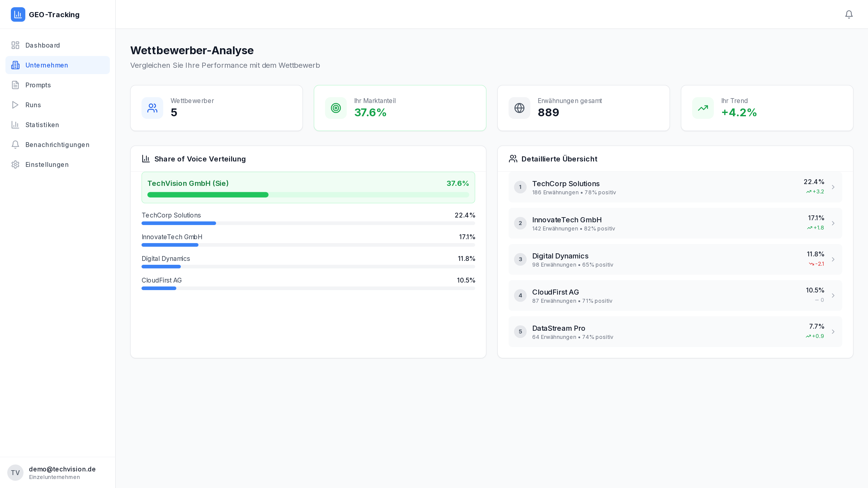Expand the InnovateTech GmbH row chevron

coord(833,223)
